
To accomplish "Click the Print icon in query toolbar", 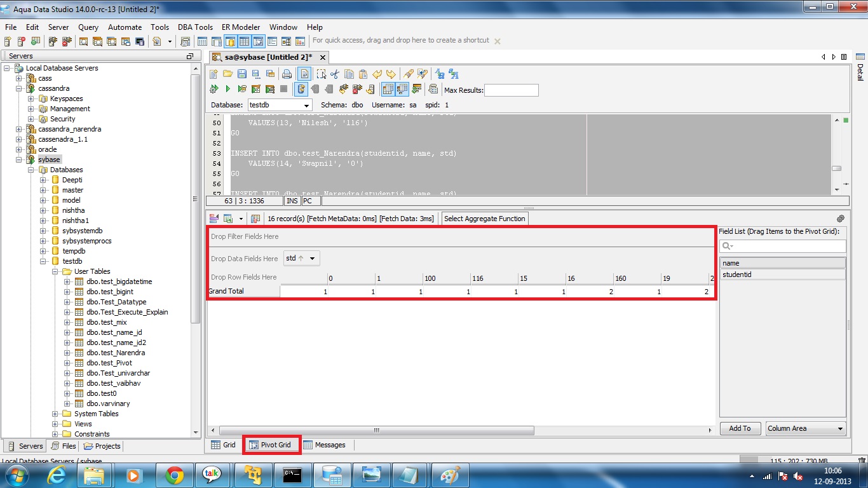I will (x=287, y=74).
